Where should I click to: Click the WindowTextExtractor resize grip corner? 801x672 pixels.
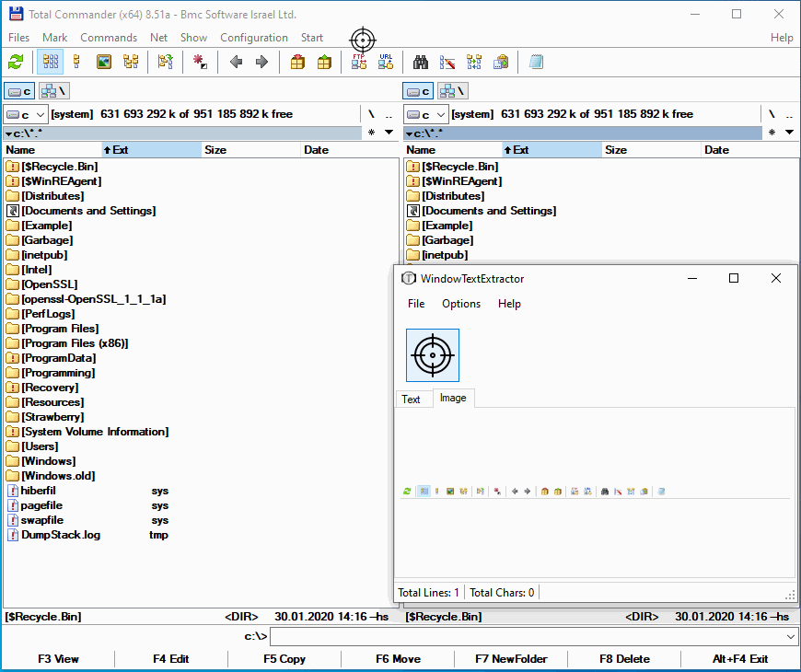[790, 595]
